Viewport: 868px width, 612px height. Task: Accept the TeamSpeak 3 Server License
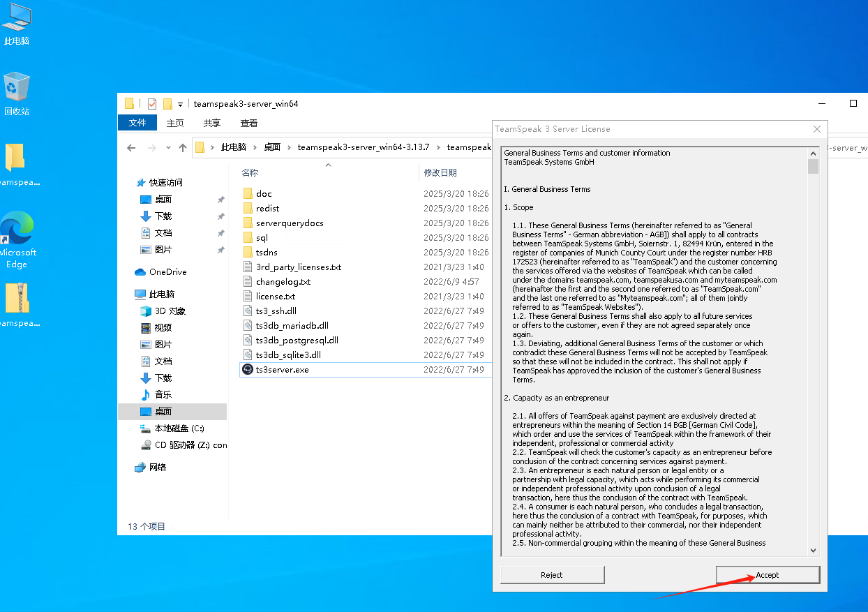768,575
